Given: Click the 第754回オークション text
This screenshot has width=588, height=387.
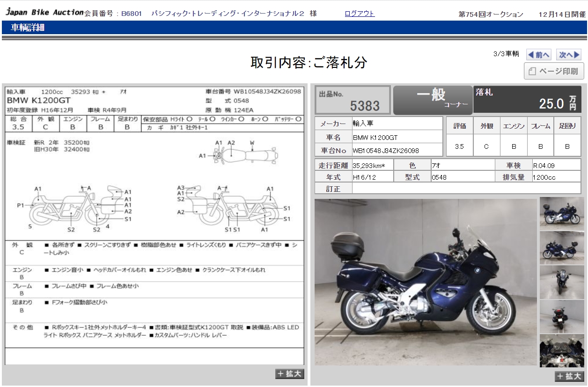Looking at the screenshot, I should pos(491,15).
